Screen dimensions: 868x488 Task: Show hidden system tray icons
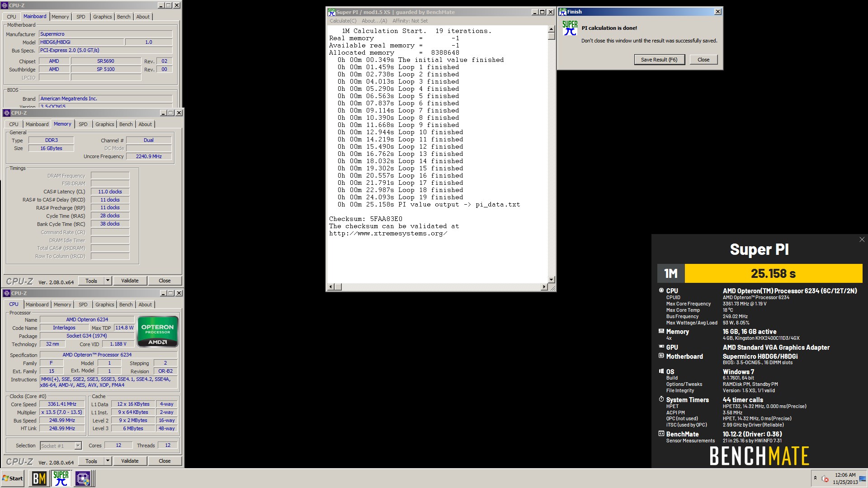(x=815, y=478)
